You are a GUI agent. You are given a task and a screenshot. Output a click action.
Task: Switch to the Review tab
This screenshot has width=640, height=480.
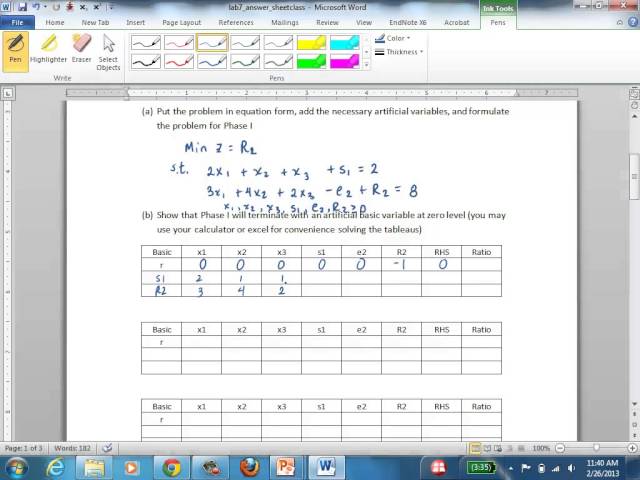pos(327,22)
